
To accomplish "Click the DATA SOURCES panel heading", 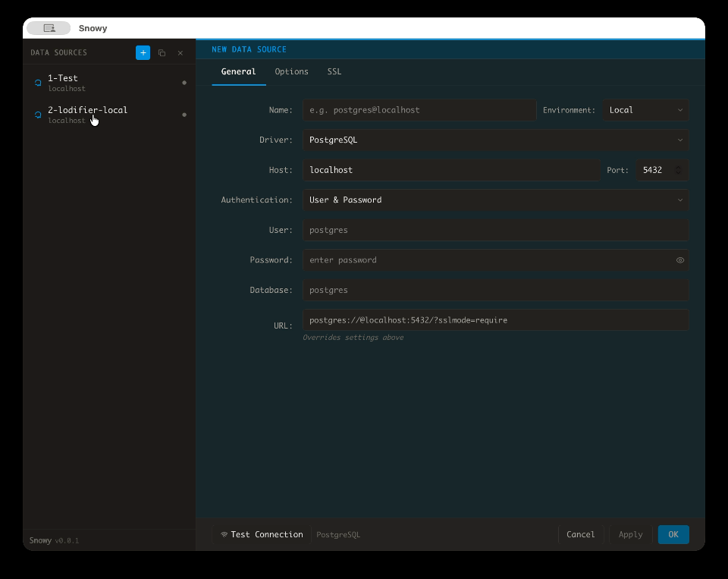I will tap(58, 52).
